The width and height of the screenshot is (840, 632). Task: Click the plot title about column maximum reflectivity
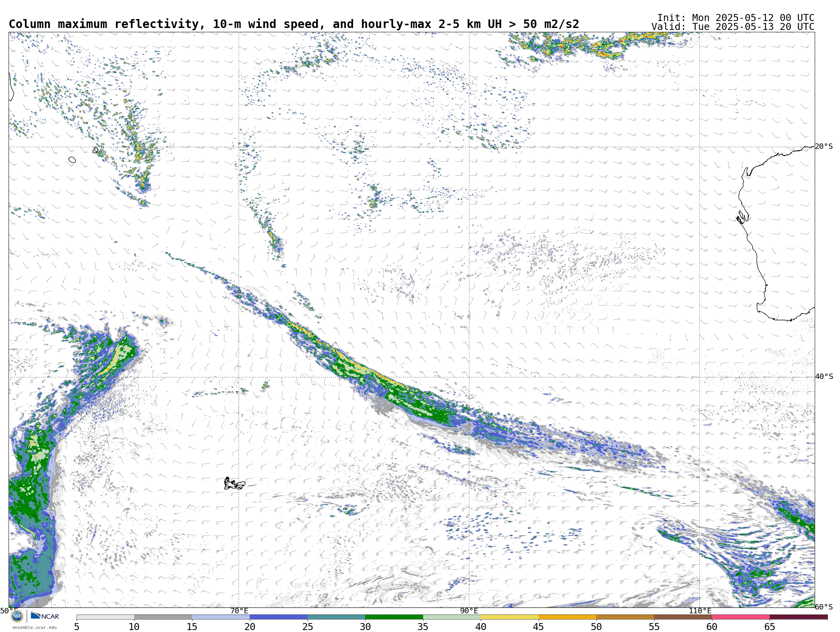coord(294,24)
